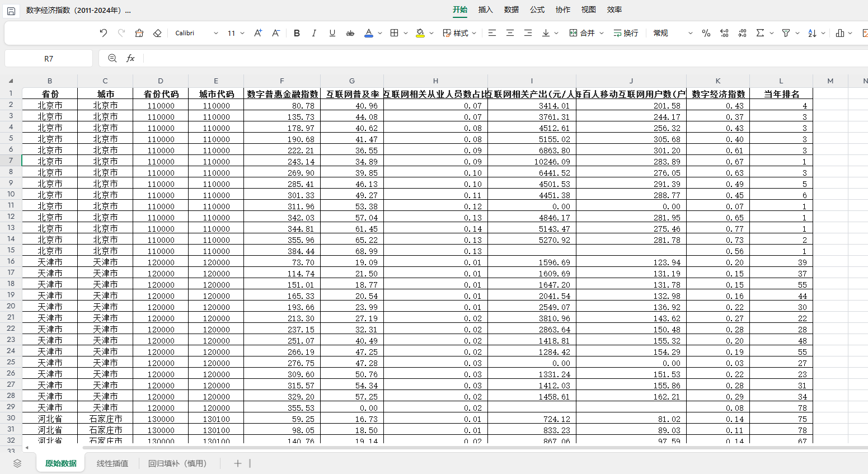Switch to the 插入 ribbon tab
This screenshot has height=474, width=868.
tap(486, 10)
